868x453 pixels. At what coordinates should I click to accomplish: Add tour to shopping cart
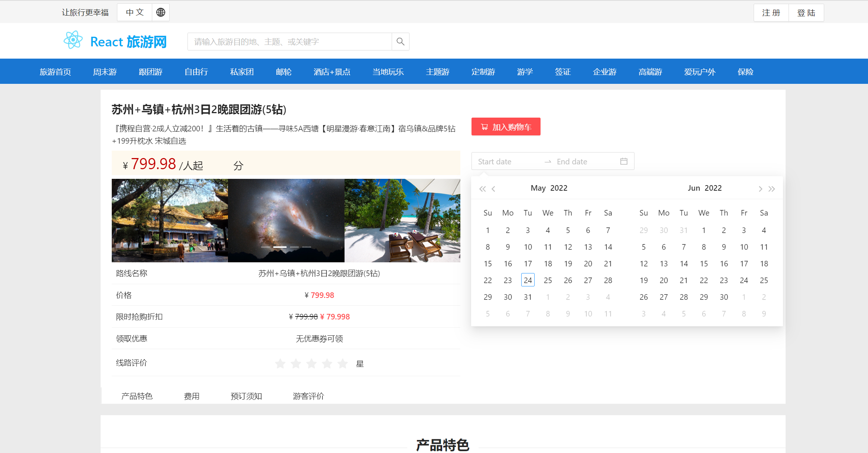point(506,127)
